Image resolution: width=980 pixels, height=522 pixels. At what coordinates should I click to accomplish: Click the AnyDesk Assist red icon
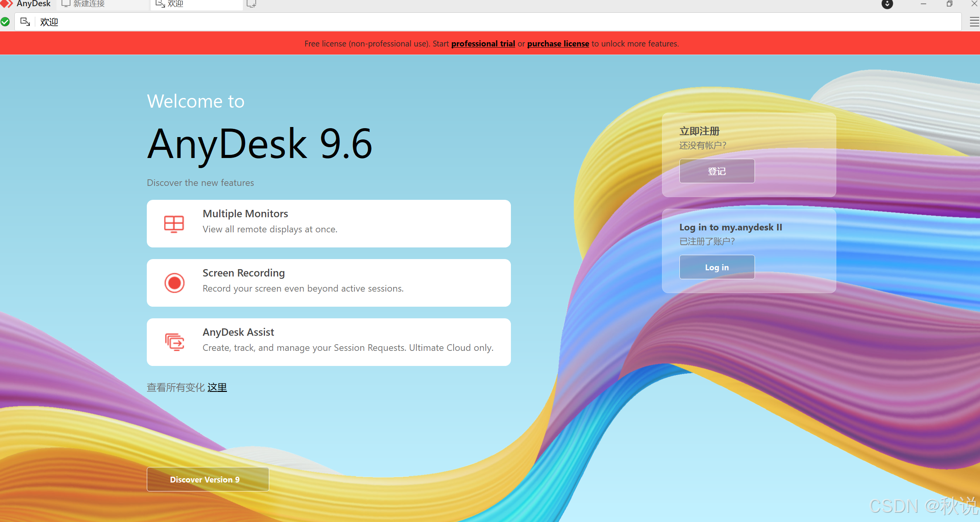[x=174, y=342]
